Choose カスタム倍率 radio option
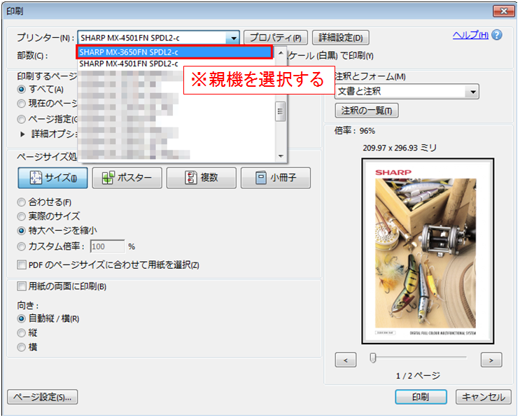 pos(21,246)
